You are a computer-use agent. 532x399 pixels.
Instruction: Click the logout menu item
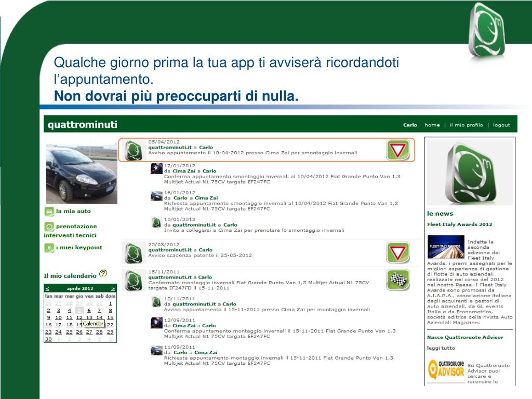tap(501, 125)
